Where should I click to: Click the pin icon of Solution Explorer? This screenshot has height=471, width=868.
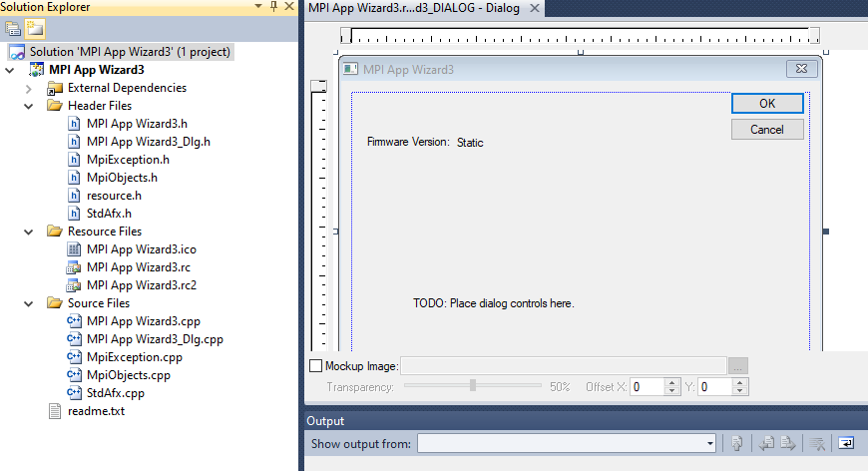pyautogui.click(x=273, y=7)
